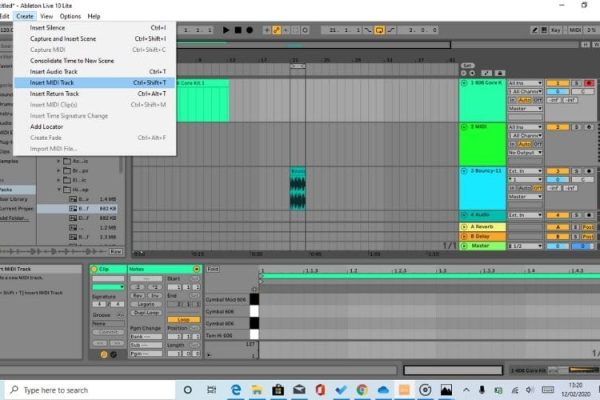
Task: Toggle Draw Mode pencil icon
Action: pos(535,30)
